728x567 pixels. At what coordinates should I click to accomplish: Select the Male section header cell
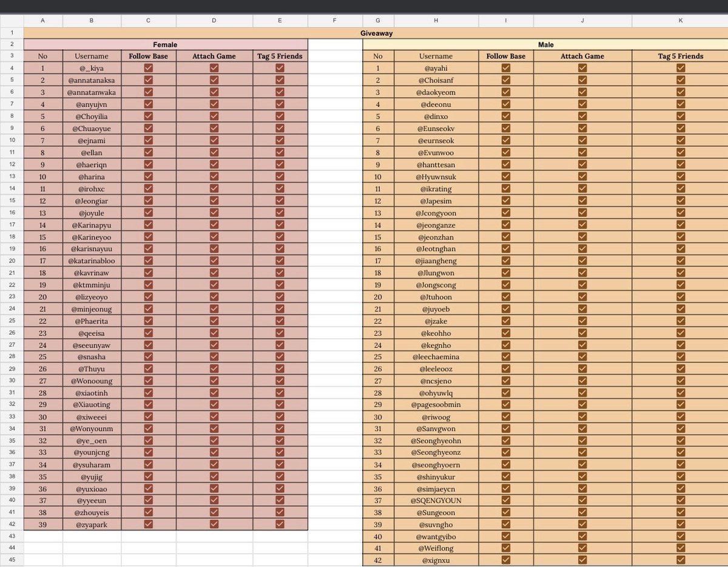point(545,44)
